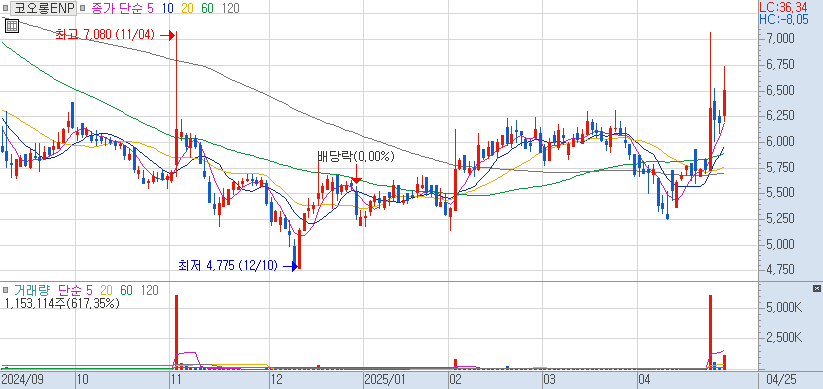823x389 pixels.
Task: Click the green 60 price moving average legend
Action: click(x=207, y=8)
